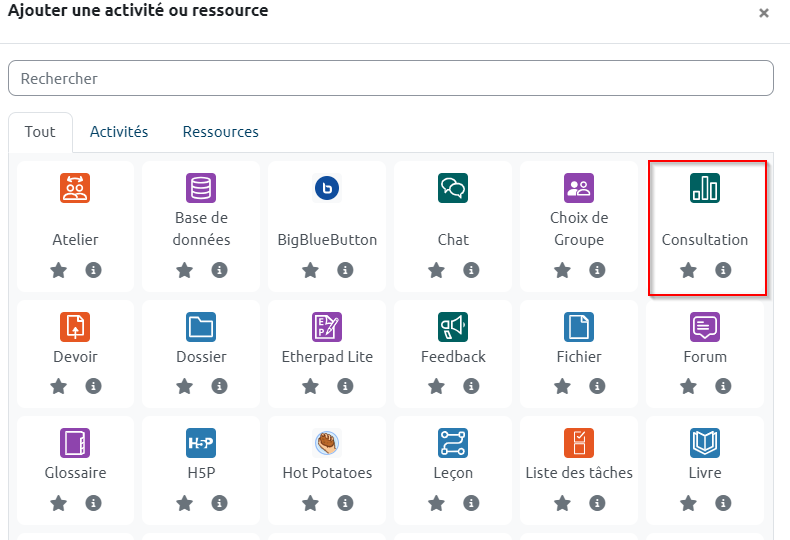Screen dimensions: 790x540
Task: Show info about the Livre resource
Action: (723, 503)
